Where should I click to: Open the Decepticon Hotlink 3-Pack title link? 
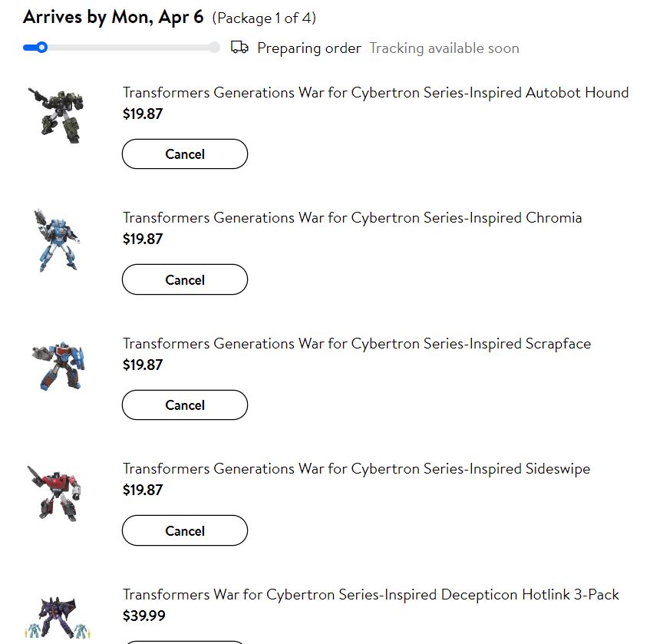[371, 595]
